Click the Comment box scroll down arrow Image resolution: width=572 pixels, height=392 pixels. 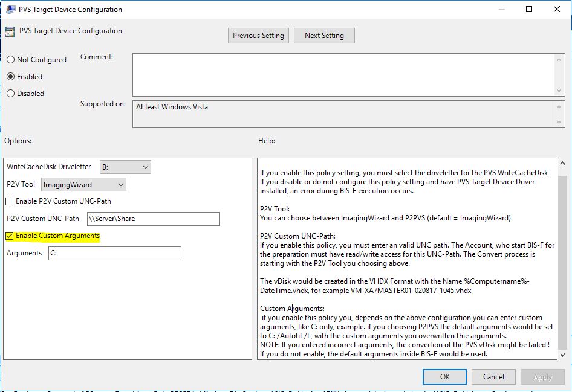(x=559, y=91)
